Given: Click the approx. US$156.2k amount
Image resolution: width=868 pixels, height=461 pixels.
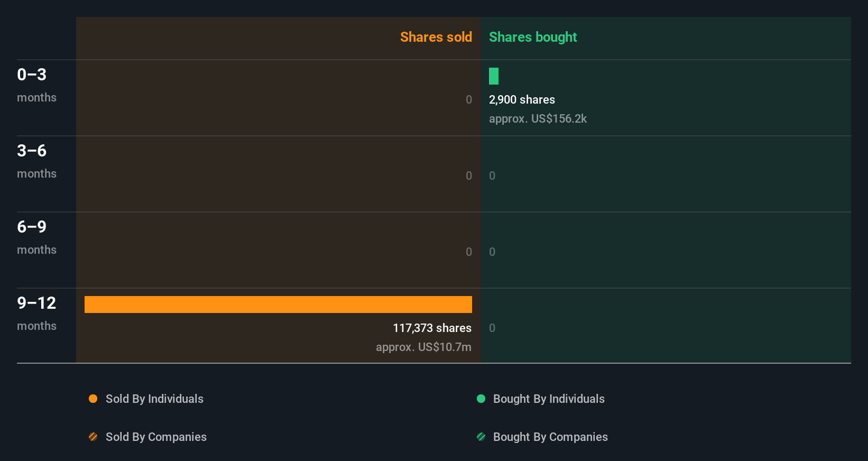Looking at the screenshot, I should (x=538, y=118).
